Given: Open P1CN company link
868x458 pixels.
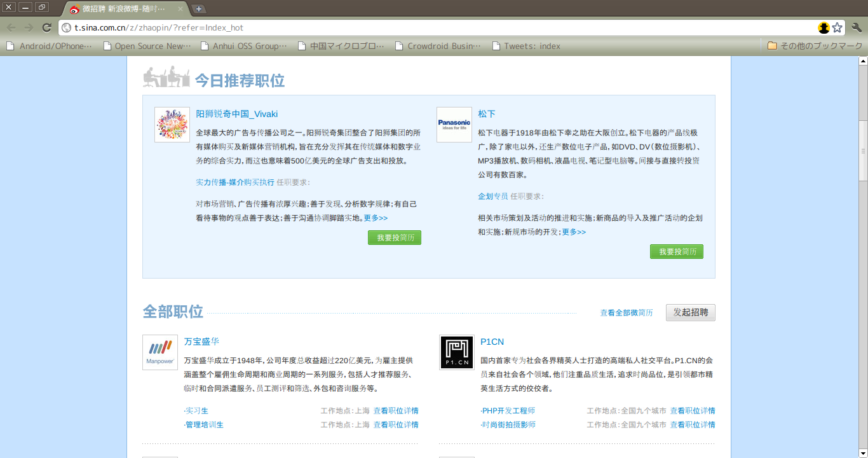Looking at the screenshot, I should (492, 342).
